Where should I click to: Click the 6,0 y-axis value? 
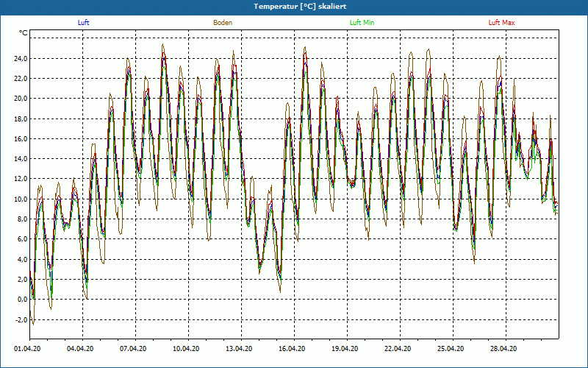click(x=22, y=239)
